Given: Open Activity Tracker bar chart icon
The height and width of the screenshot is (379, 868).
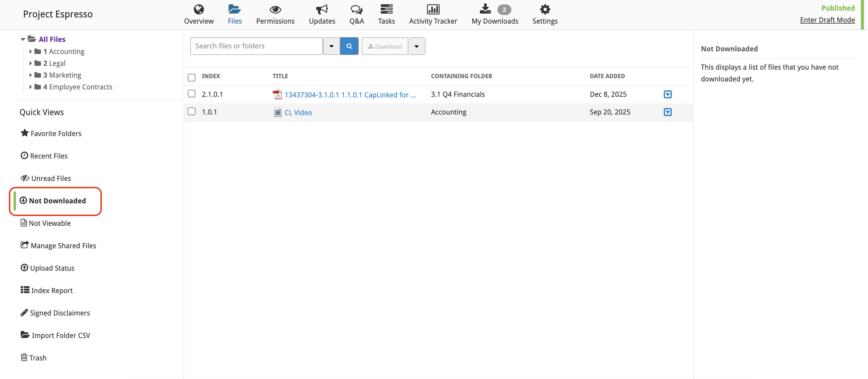Looking at the screenshot, I should [x=433, y=9].
